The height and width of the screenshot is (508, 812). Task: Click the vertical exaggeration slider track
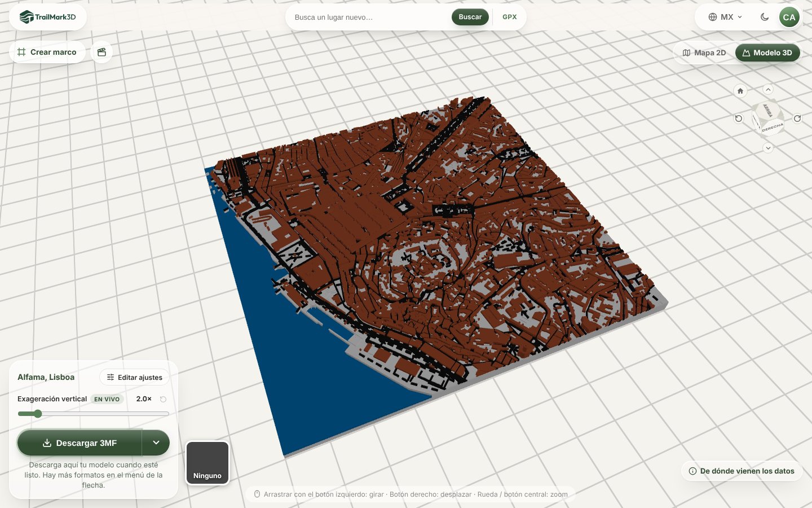pyautogui.click(x=93, y=414)
